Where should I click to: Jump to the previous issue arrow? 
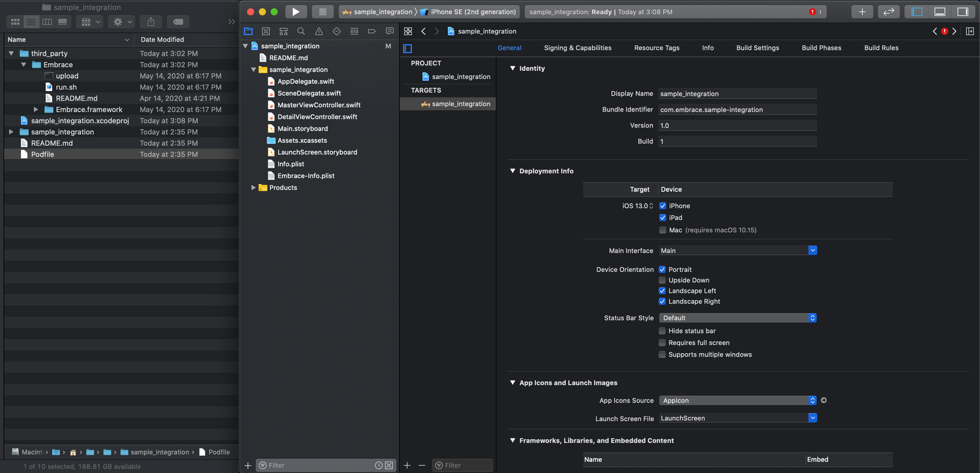pos(935,31)
